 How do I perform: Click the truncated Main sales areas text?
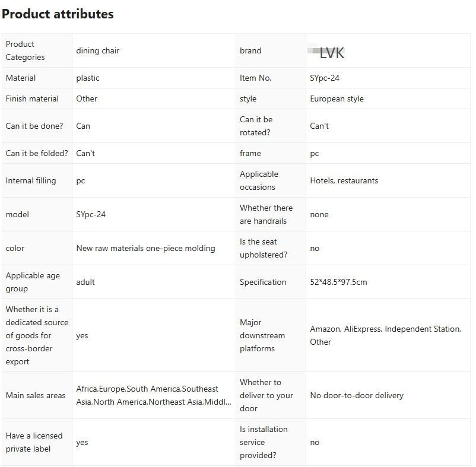coord(154,395)
